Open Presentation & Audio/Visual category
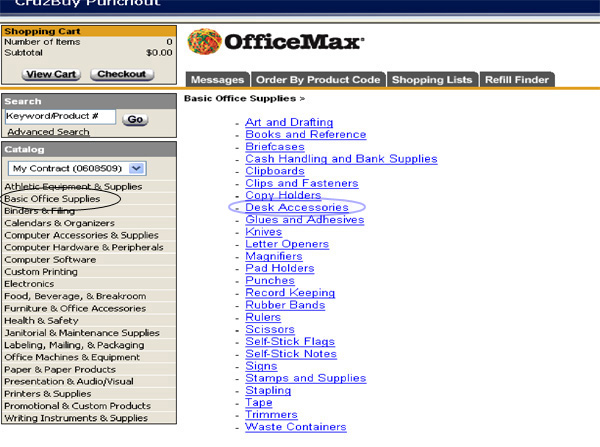 69,382
